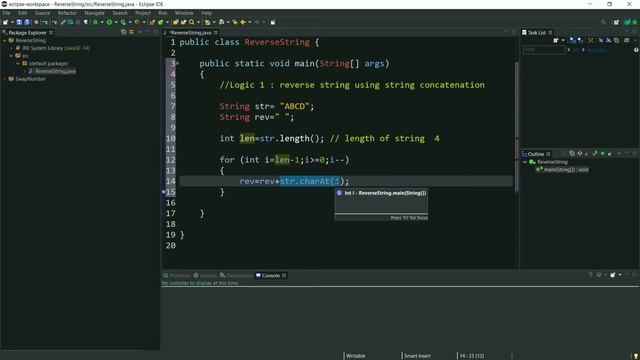Open the Refactor menu
This screenshot has height=360, width=640.
tap(67, 13)
